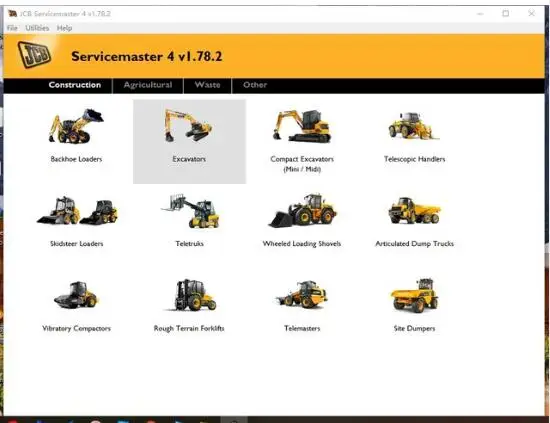The image size is (550, 423).
Task: Maximize the Servicemaster window
Action: pos(505,13)
